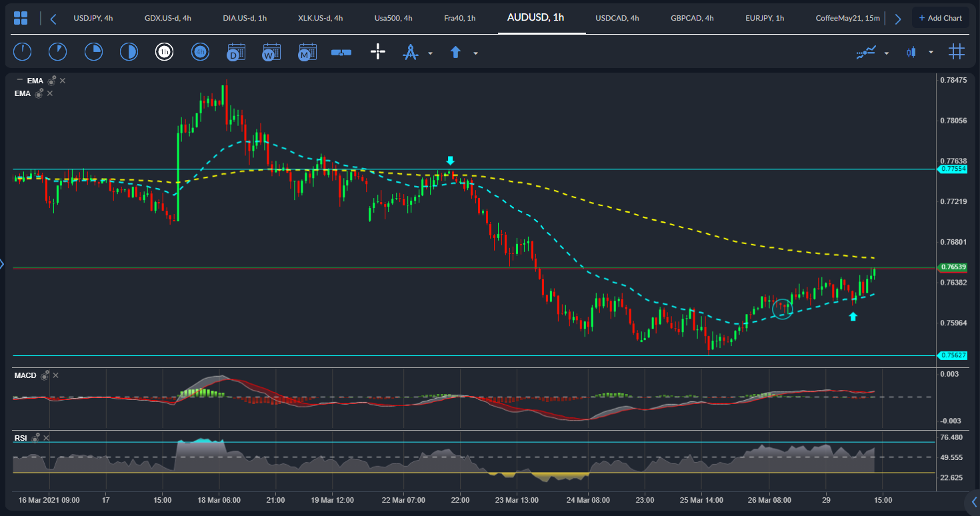Switch to the 4h timeframe
Image resolution: width=980 pixels, height=516 pixels.
click(x=200, y=51)
